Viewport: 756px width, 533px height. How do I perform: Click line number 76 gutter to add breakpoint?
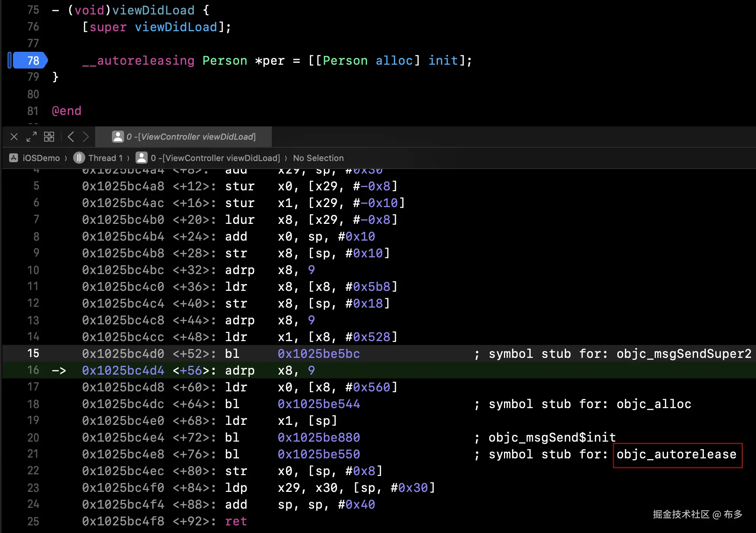click(x=33, y=27)
